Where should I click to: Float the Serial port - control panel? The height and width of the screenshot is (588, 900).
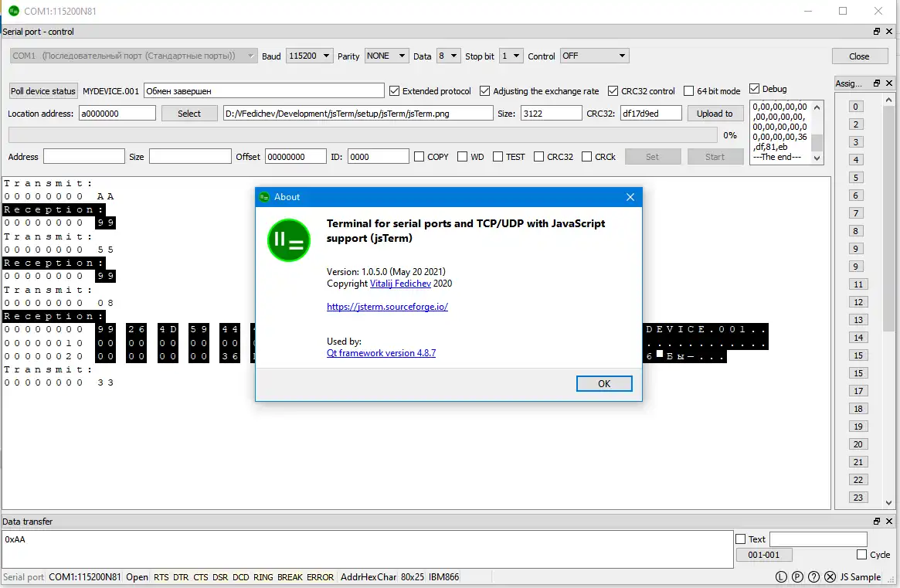pos(877,32)
